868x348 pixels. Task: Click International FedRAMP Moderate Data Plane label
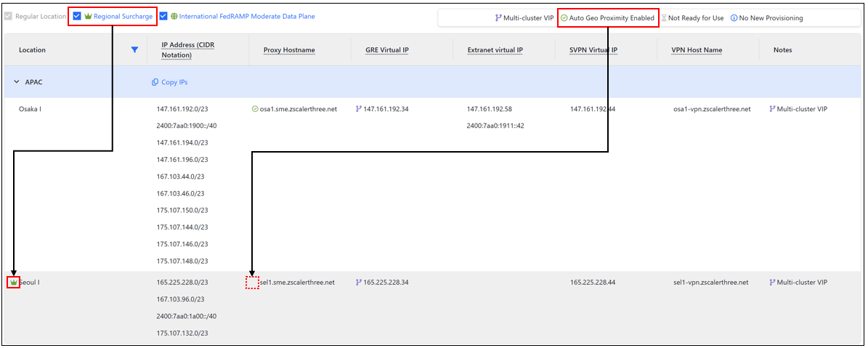pyautogui.click(x=248, y=17)
